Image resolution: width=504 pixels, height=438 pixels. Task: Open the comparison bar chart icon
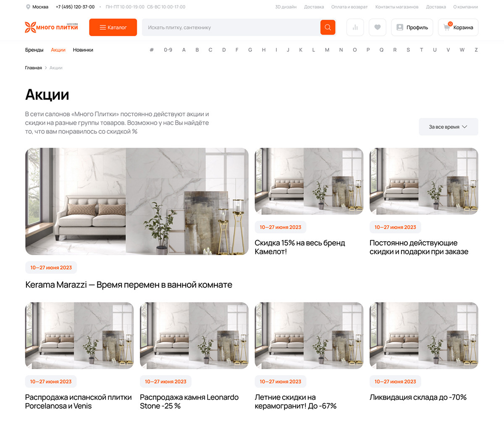pos(355,27)
